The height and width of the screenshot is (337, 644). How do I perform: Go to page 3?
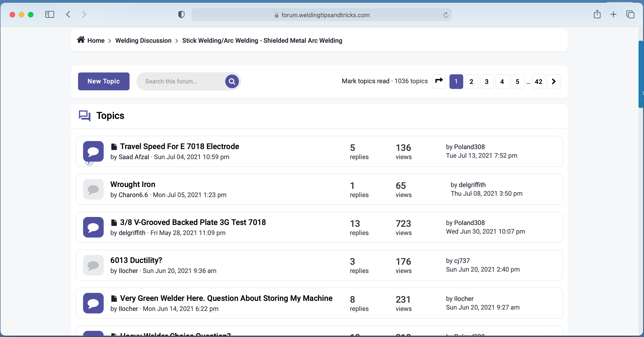pos(487,81)
